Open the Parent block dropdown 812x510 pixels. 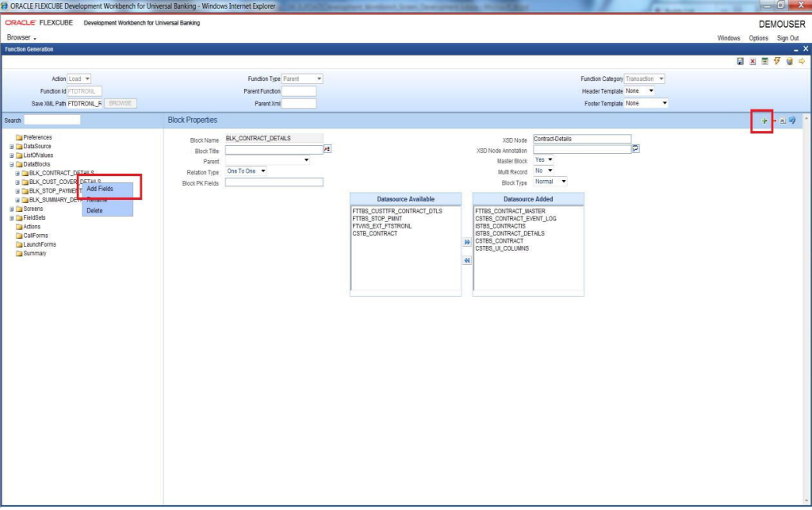(267, 160)
